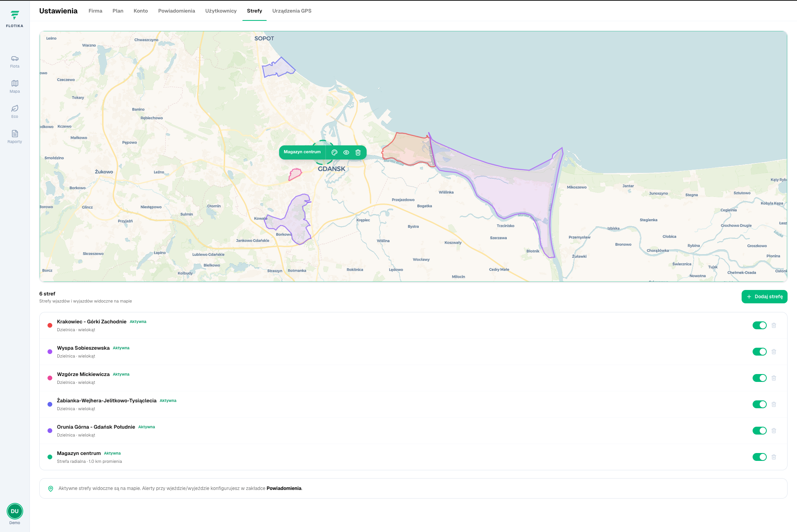This screenshot has width=797, height=532.
Task: Turn off the Magazyn centrum zone switch
Action: 759,457
